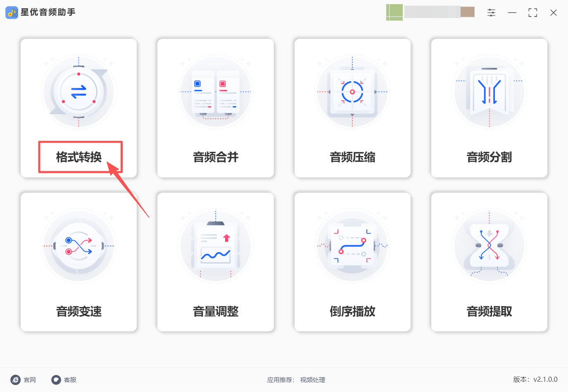This screenshot has height=392, width=568.
Task: Click the user avatar in the title bar
Action: coord(395,12)
